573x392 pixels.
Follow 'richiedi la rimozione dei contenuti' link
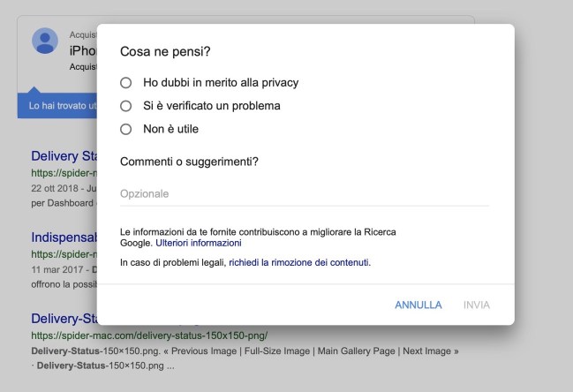(299, 262)
